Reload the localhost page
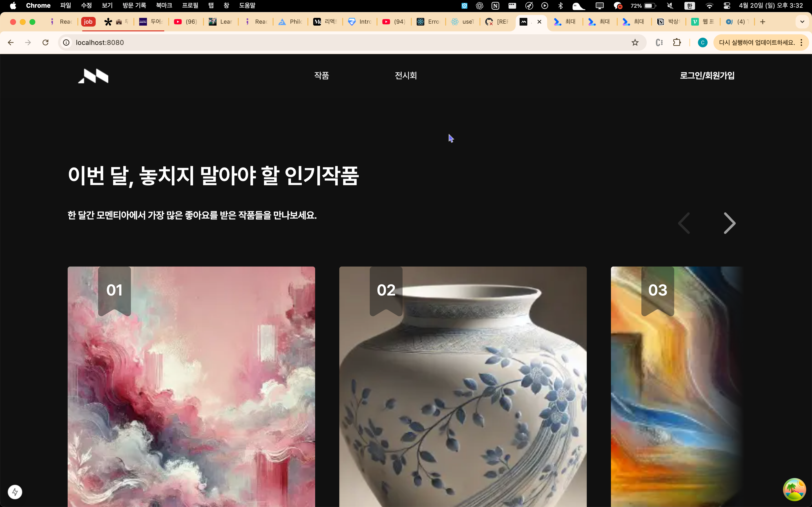The height and width of the screenshot is (507, 812). (x=46, y=42)
